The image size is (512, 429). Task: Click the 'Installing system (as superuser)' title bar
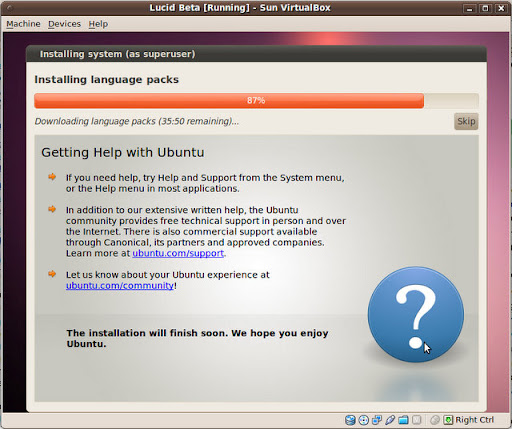pos(256,54)
